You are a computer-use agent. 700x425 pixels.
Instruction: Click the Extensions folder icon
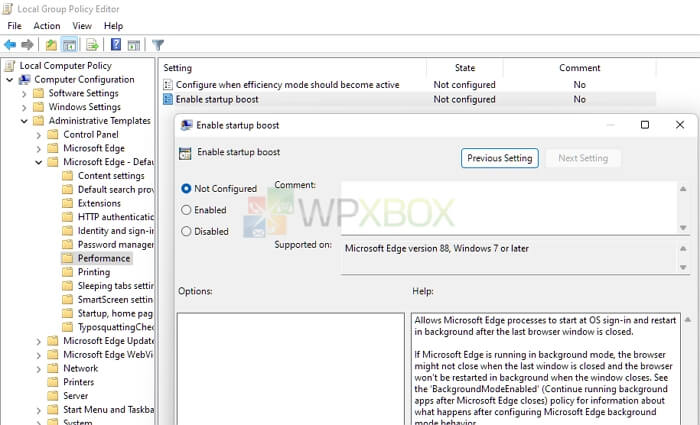(67, 204)
